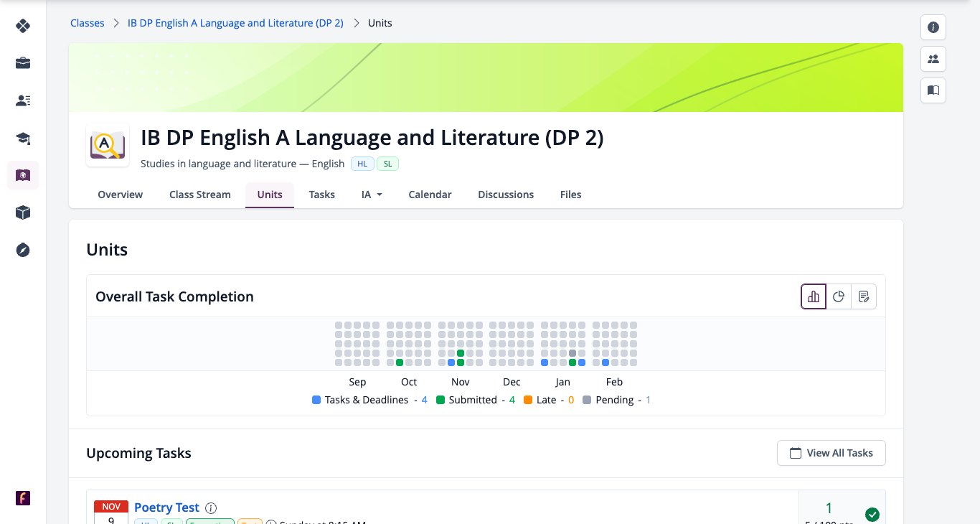Click the View All Tasks button
The height and width of the screenshot is (524, 980).
pyautogui.click(x=831, y=453)
